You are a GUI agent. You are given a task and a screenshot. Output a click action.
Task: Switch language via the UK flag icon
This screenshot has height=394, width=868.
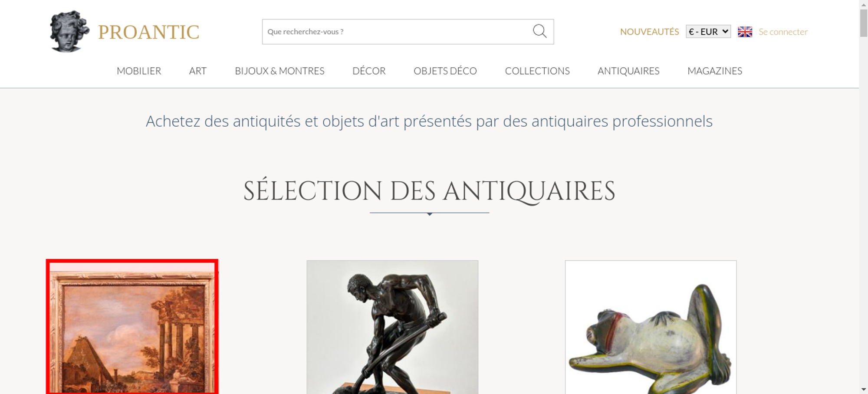click(x=745, y=32)
